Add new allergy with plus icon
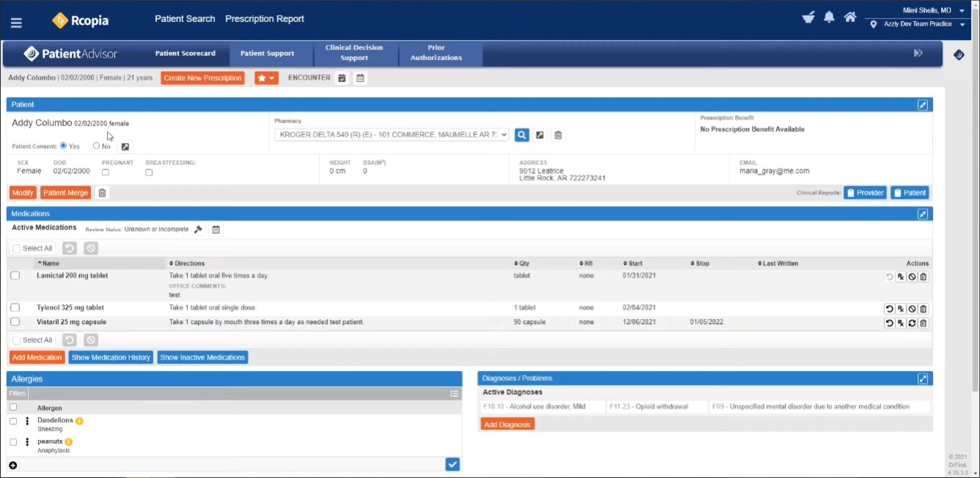 (13, 465)
